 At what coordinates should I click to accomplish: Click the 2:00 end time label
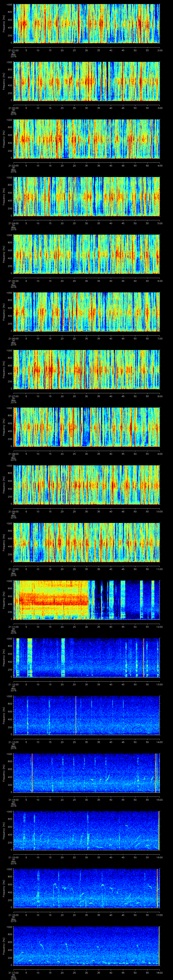click(160, 50)
